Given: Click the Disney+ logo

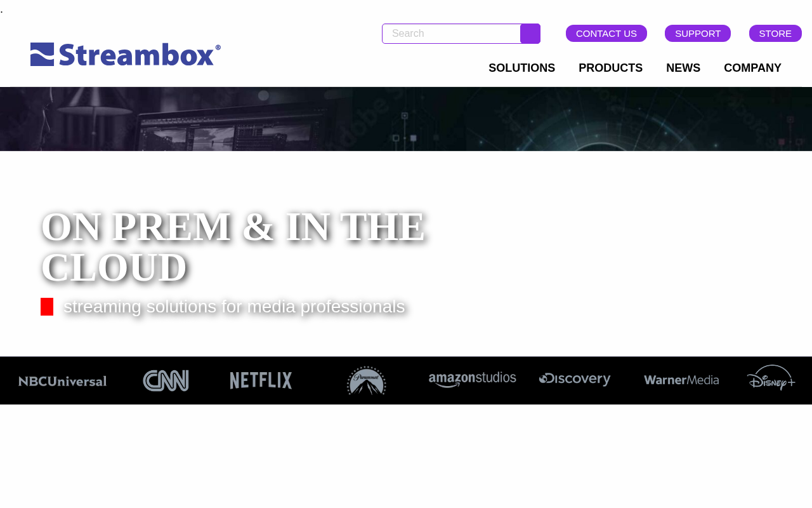Looking at the screenshot, I should [x=771, y=378].
